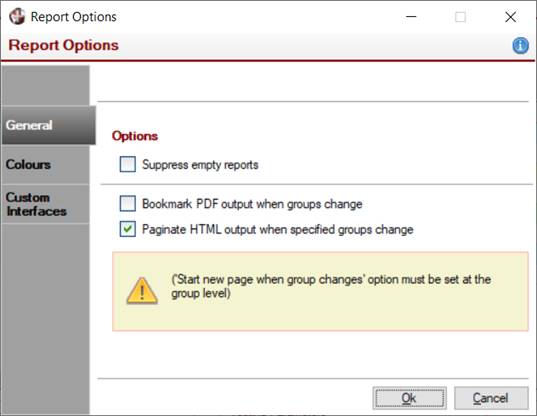Image resolution: width=537 pixels, height=416 pixels.
Task: Open help via the blue info icon
Action: [x=520, y=46]
